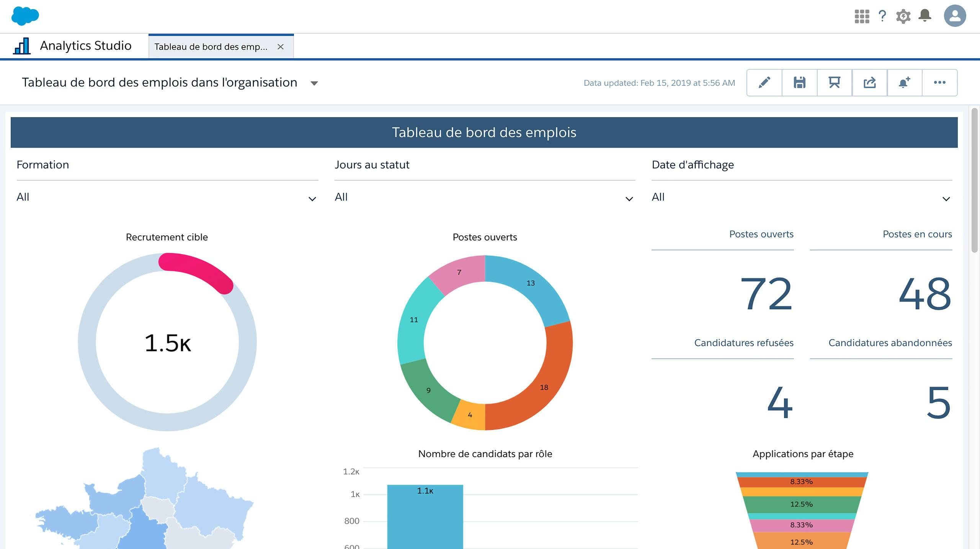Click the Applications par étape chart title
This screenshot has height=549, width=980.
[x=803, y=454]
